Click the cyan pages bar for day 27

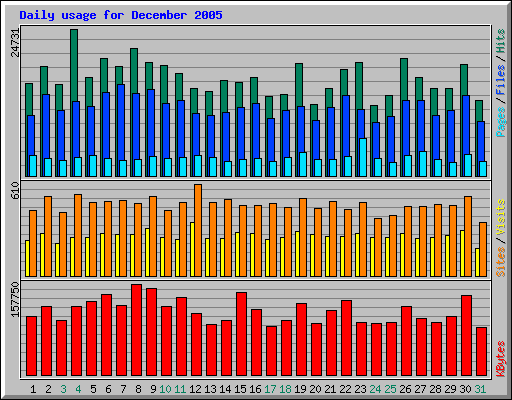pos(423,164)
